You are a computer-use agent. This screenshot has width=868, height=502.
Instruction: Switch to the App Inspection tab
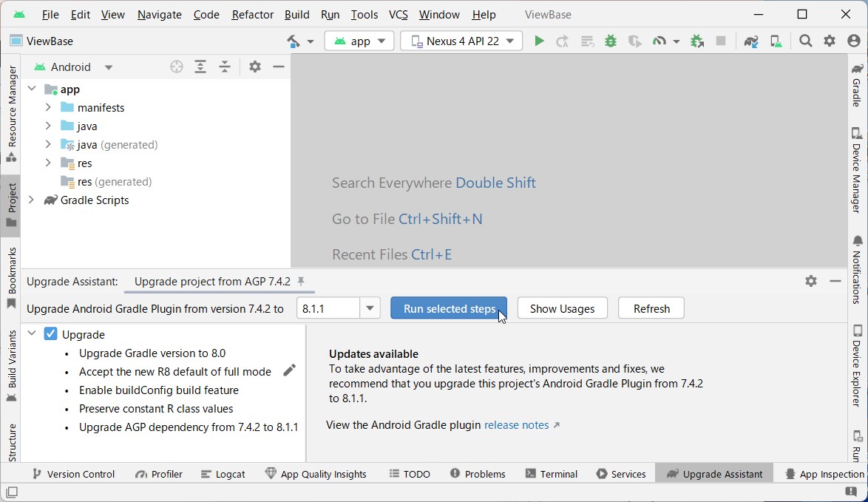[x=823, y=474]
